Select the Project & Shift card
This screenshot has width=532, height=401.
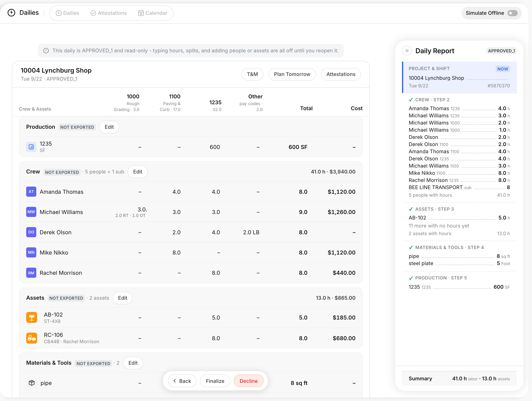tap(459, 77)
